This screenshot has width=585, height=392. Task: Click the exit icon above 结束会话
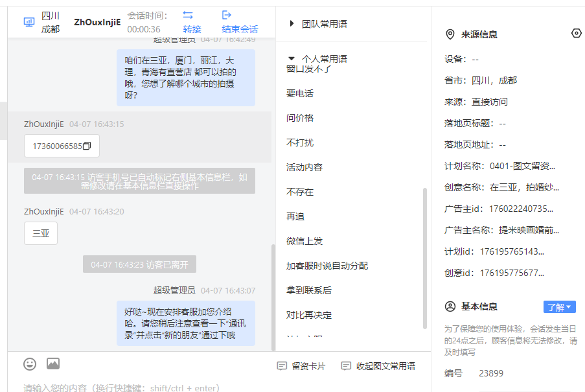[227, 15]
